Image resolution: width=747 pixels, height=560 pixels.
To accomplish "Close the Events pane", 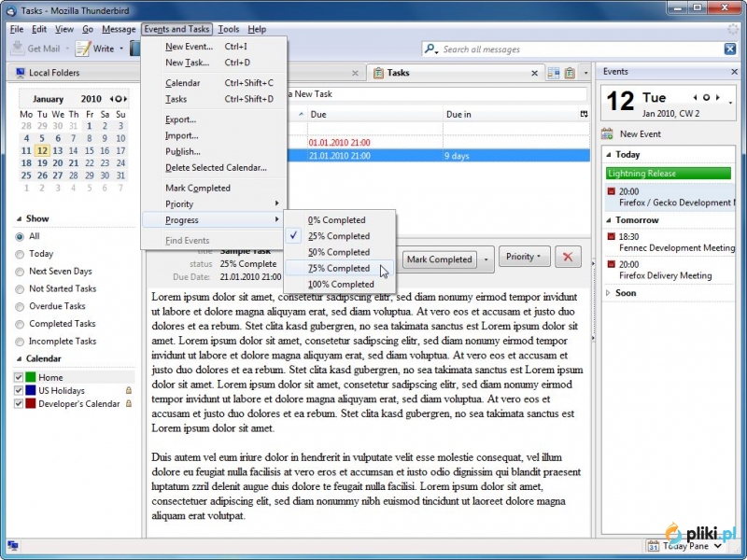I will coord(734,72).
